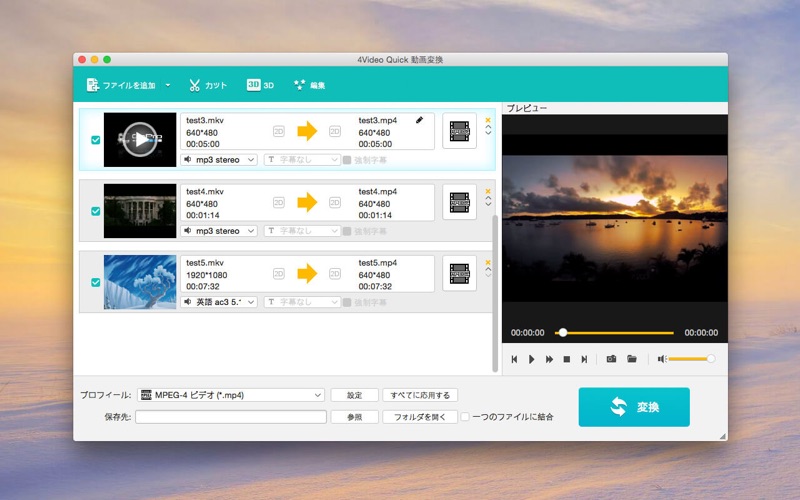Take a snapshot with camera icon

611,359
